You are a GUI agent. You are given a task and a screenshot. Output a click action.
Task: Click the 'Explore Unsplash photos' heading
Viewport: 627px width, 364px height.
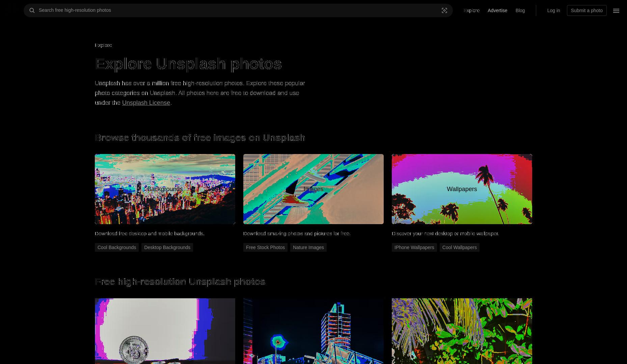tap(188, 64)
